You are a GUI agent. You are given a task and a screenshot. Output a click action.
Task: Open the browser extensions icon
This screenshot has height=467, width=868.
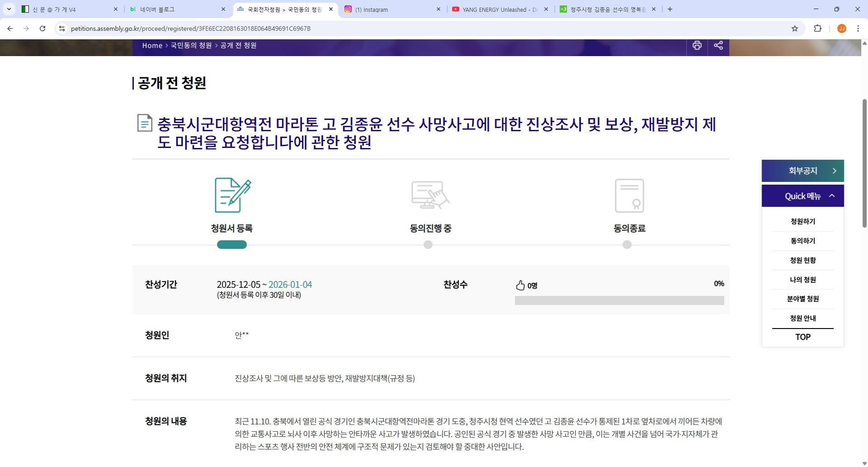click(x=817, y=29)
